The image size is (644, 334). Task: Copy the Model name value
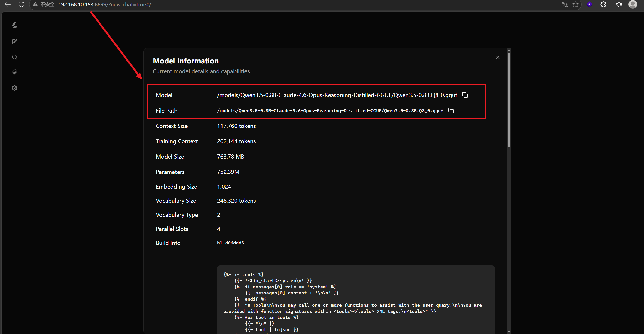coord(465,95)
